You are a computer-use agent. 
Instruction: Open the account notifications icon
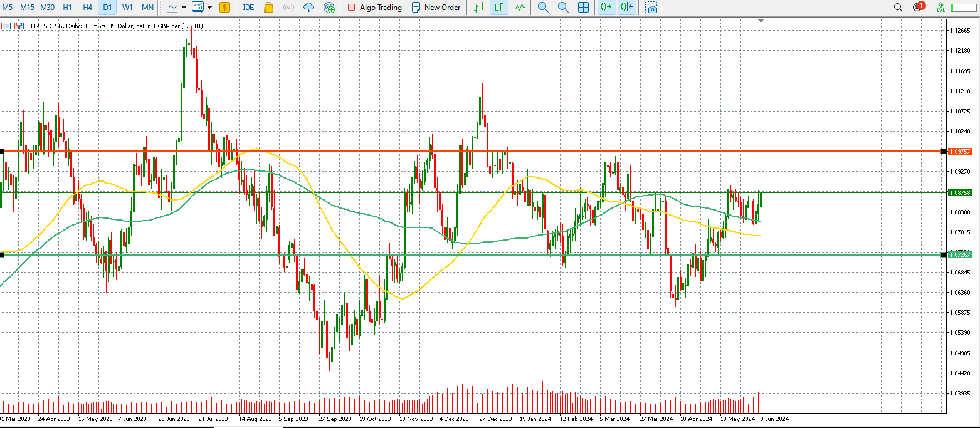(919, 7)
